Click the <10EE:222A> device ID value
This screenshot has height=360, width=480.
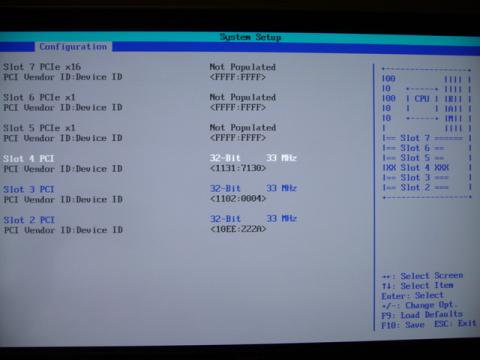(238, 229)
